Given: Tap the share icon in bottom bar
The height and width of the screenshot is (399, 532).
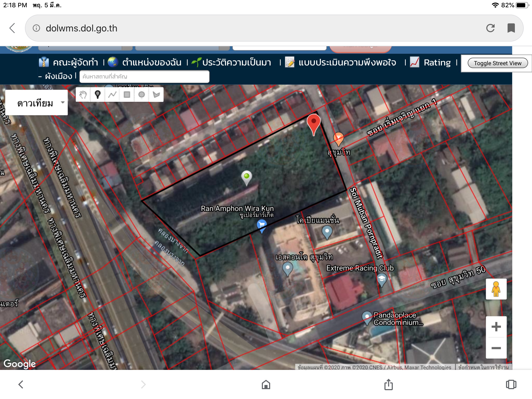Looking at the screenshot, I should click(388, 384).
